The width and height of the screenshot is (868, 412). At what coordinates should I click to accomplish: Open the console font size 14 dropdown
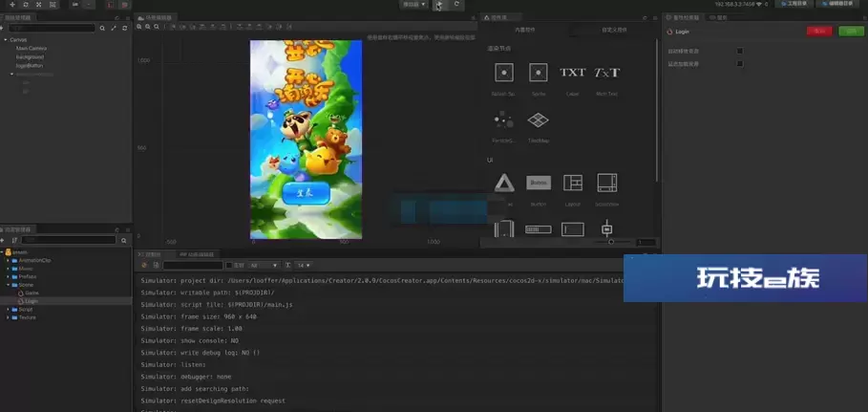[304, 266]
